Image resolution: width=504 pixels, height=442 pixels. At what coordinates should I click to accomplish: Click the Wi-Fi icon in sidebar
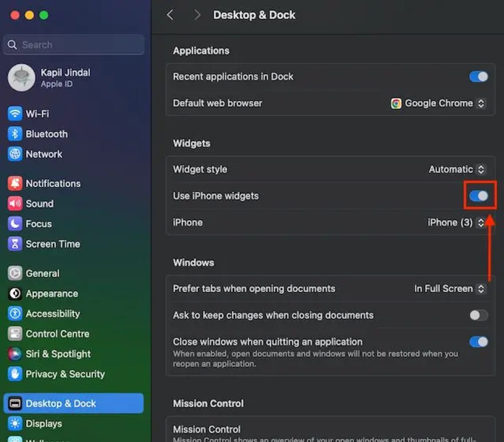pos(15,113)
